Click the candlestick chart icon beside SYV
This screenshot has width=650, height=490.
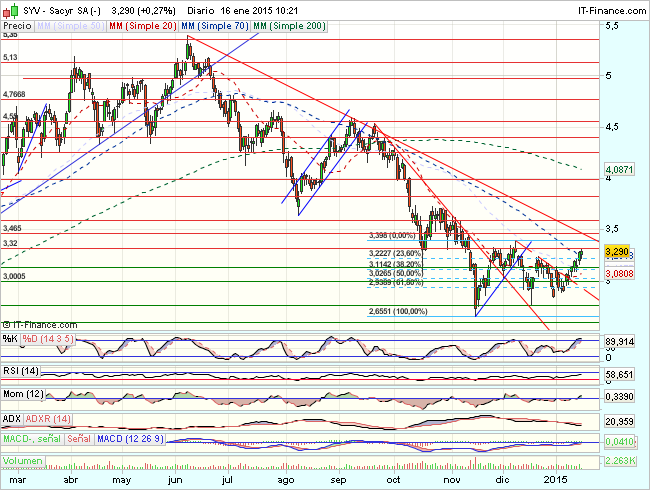[x=8, y=8]
